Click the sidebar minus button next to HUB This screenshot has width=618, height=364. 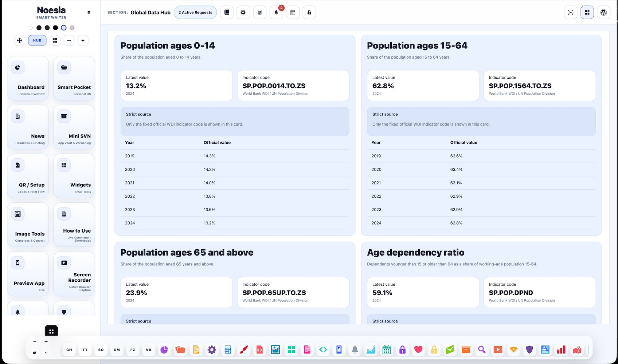click(69, 40)
